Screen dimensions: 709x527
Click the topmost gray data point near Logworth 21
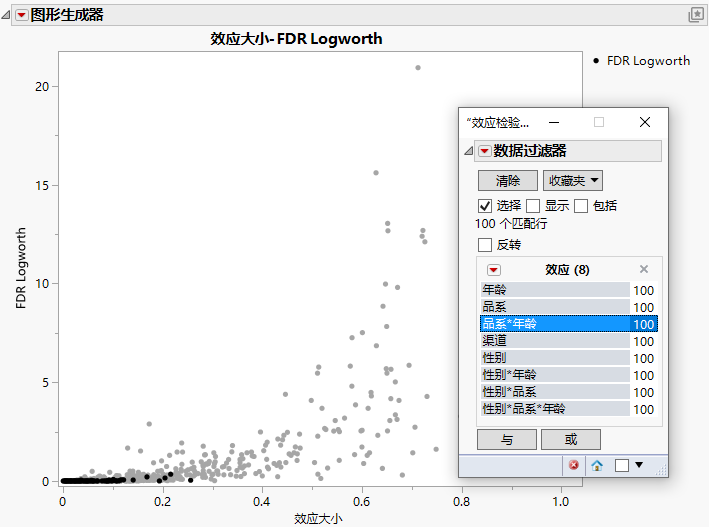[x=418, y=68]
